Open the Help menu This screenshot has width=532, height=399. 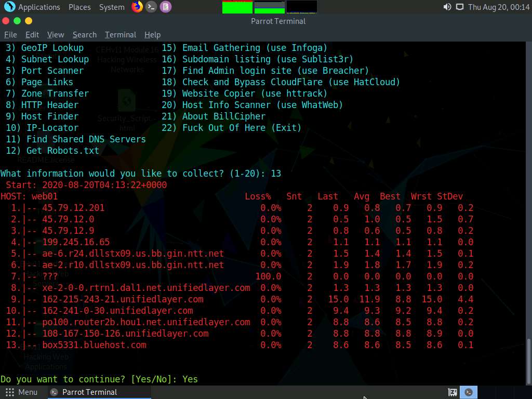click(x=152, y=35)
